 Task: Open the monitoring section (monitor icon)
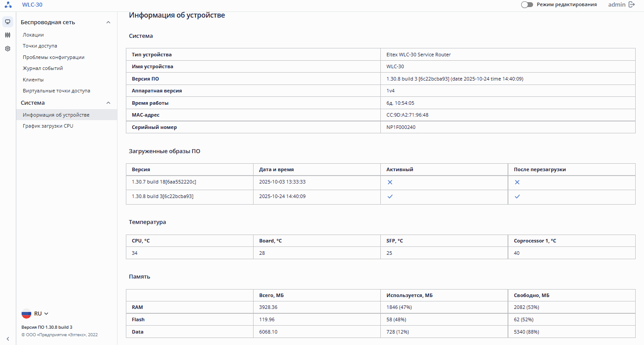[x=7, y=22]
